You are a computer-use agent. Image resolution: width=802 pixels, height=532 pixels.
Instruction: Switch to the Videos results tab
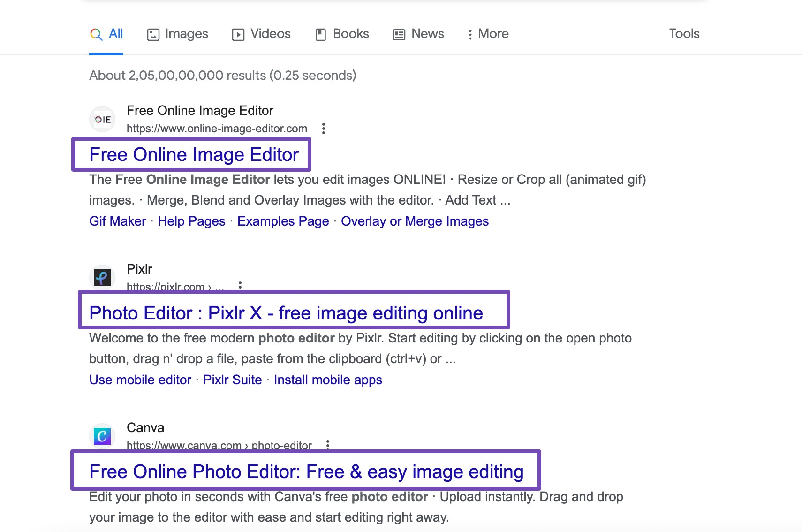pyautogui.click(x=261, y=34)
